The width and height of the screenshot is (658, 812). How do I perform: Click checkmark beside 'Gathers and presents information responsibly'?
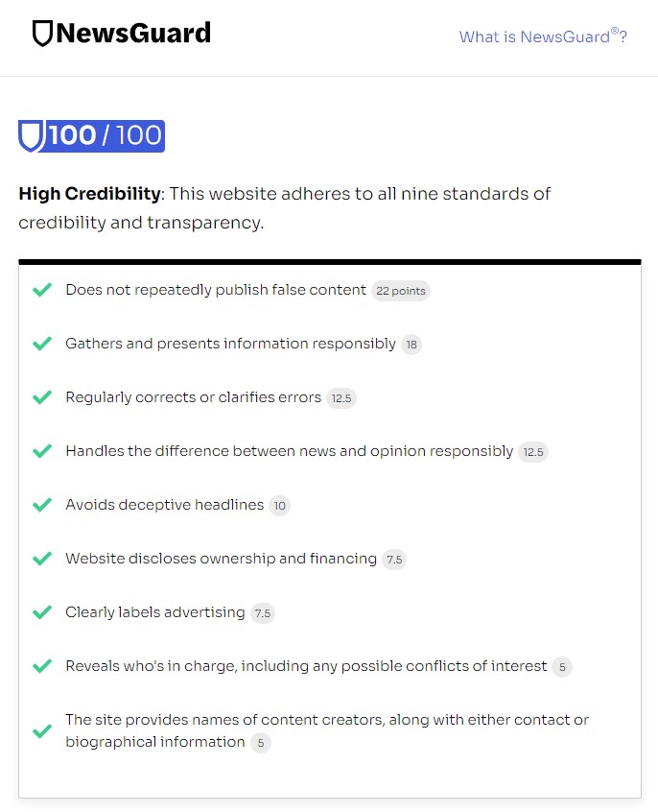(x=42, y=344)
